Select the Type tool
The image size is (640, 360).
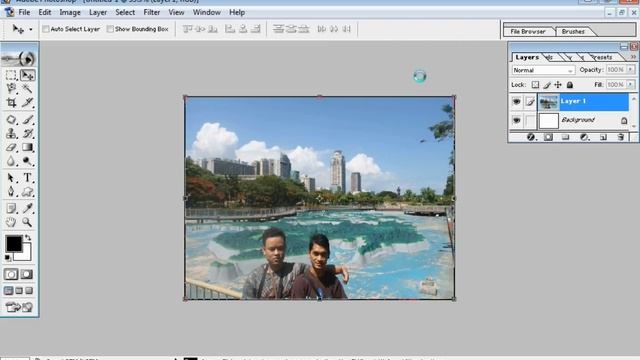[x=27, y=178]
